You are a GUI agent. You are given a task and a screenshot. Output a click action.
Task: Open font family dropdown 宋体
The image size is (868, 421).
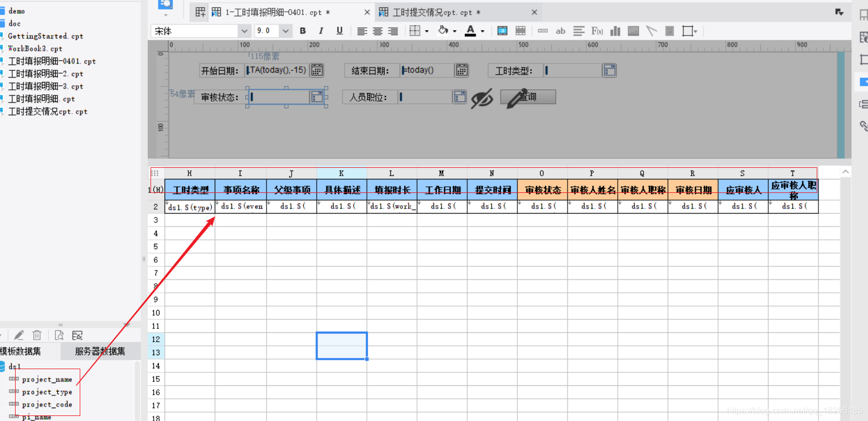click(x=245, y=31)
